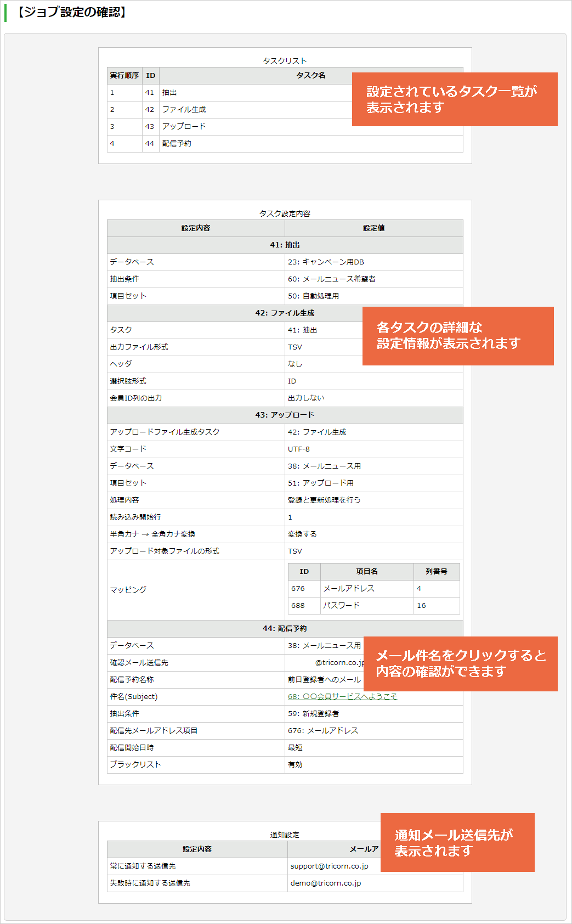Select the value 50: 自動処理用
Viewport: 572px width, 924px height.
click(313, 296)
